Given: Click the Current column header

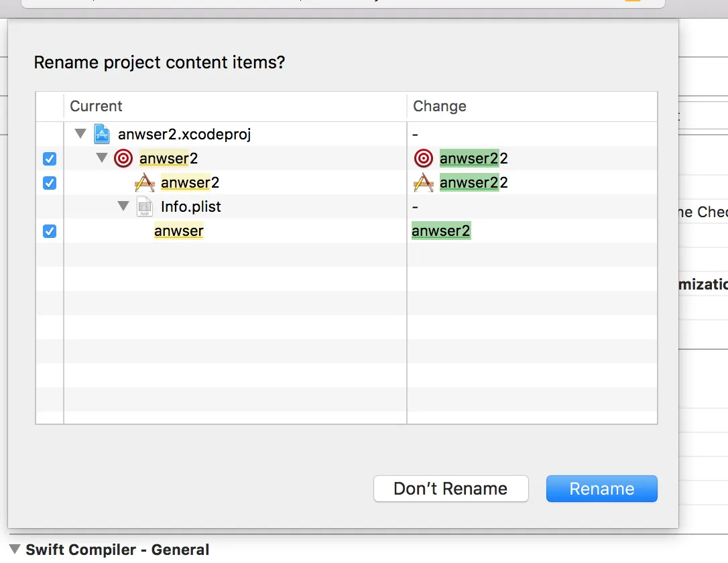Looking at the screenshot, I should click(x=97, y=107).
